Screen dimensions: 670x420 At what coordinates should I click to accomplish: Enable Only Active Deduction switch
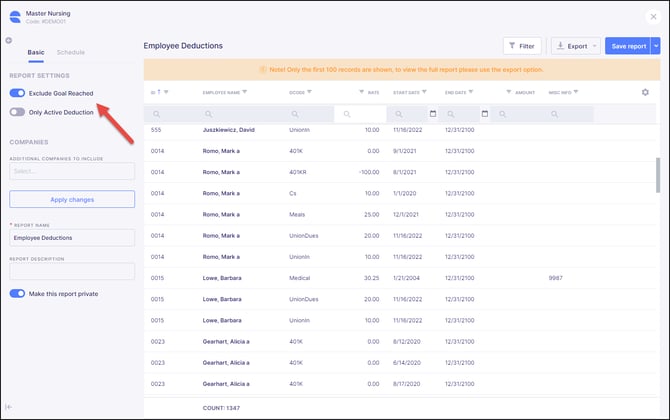point(17,112)
